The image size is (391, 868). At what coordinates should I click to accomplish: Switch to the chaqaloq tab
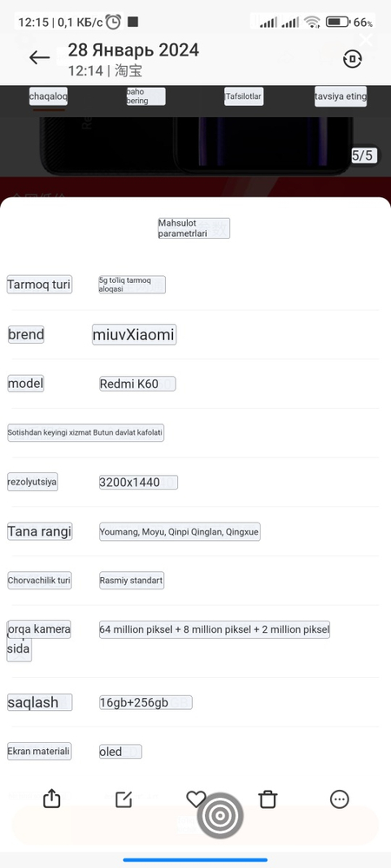(x=48, y=96)
